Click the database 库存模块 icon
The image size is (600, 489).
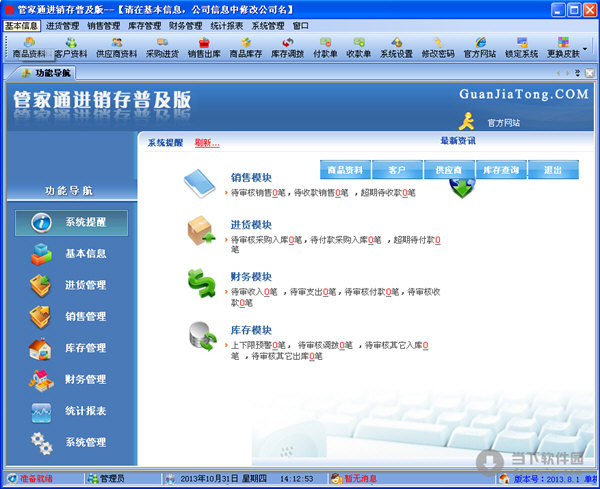[x=203, y=336]
